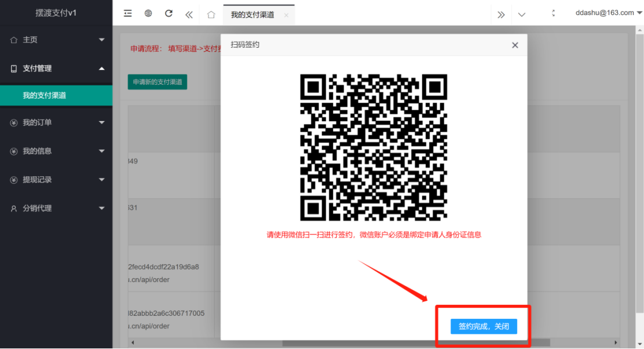Select 我的支付渠道 in the sidebar
This screenshot has height=349, width=644.
56,95
